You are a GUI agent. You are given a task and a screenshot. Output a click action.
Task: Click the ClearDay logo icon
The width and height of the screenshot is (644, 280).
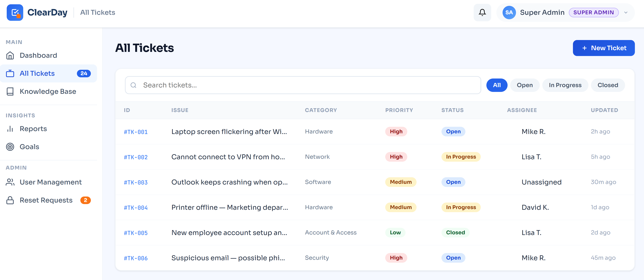pos(15,13)
